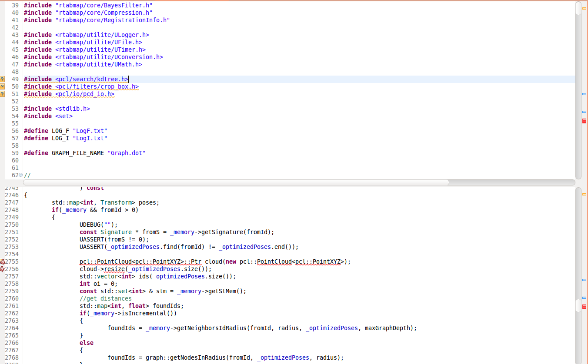Click the orange marker atop the lower overview ruler
Viewport: 588px width, 364px height.
(584, 194)
